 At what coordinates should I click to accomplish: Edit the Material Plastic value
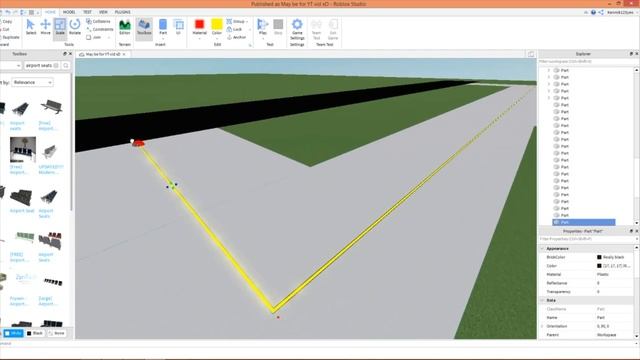tap(615, 274)
